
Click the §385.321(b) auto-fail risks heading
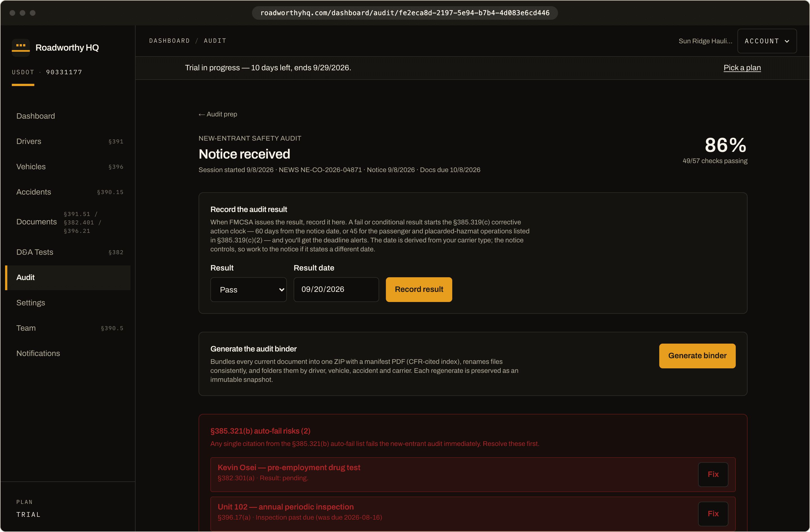(260, 431)
